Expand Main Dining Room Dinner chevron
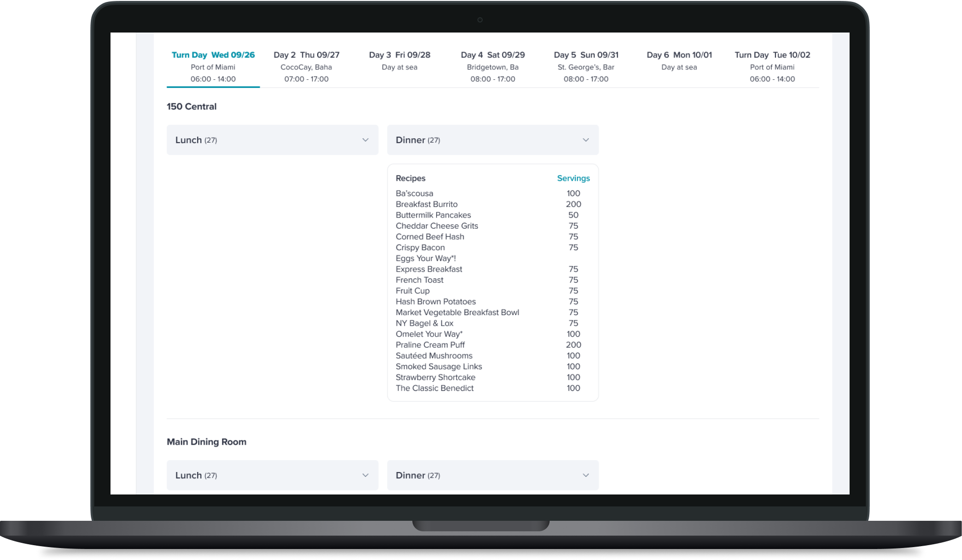Image resolution: width=962 pixels, height=560 pixels. [x=586, y=475]
